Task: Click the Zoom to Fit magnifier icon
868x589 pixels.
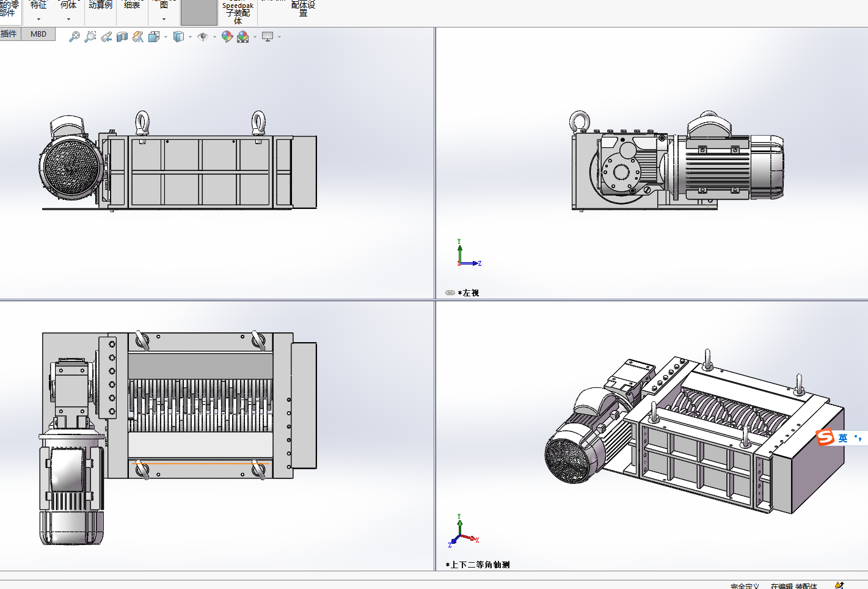Action: pos(75,37)
